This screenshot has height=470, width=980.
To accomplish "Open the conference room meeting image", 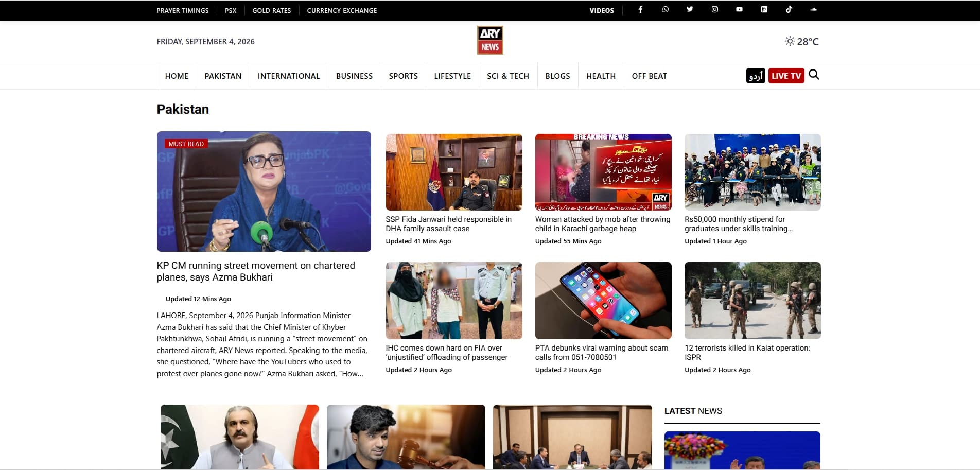I will tap(572, 437).
